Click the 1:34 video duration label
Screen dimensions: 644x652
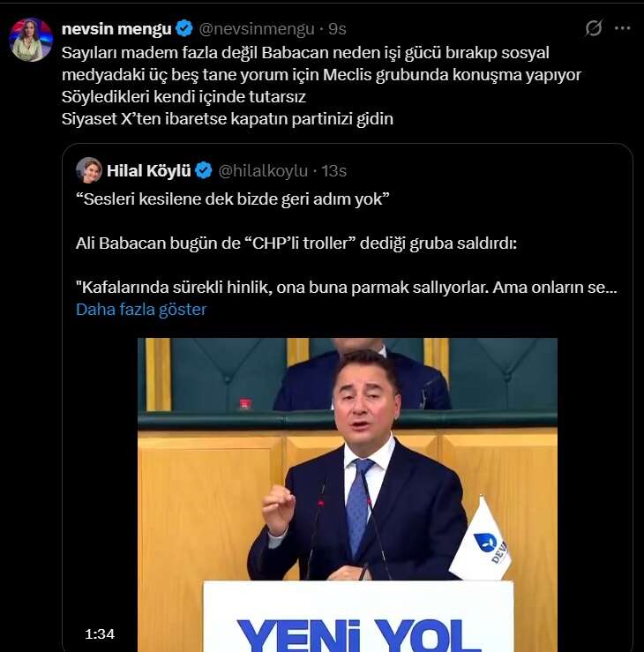click(x=100, y=633)
